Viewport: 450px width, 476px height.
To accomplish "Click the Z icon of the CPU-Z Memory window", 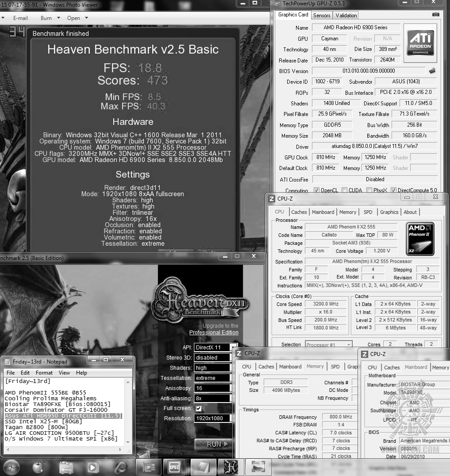I will coord(239,353).
